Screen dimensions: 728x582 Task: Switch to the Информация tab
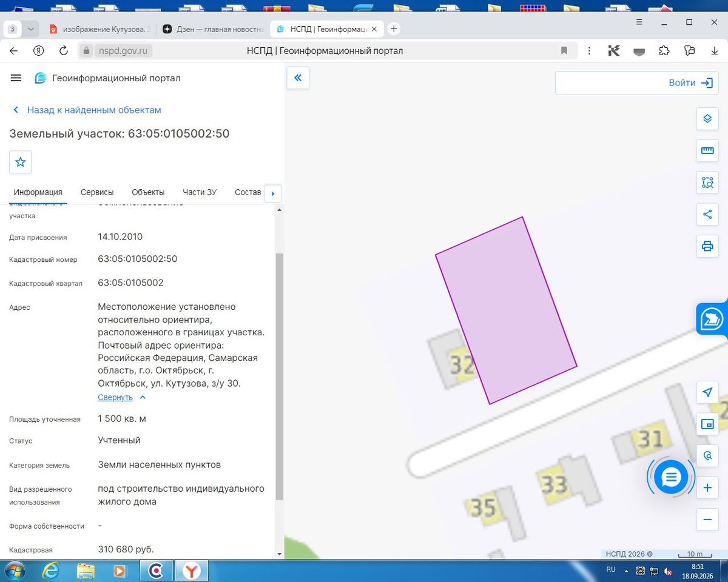pos(38,192)
